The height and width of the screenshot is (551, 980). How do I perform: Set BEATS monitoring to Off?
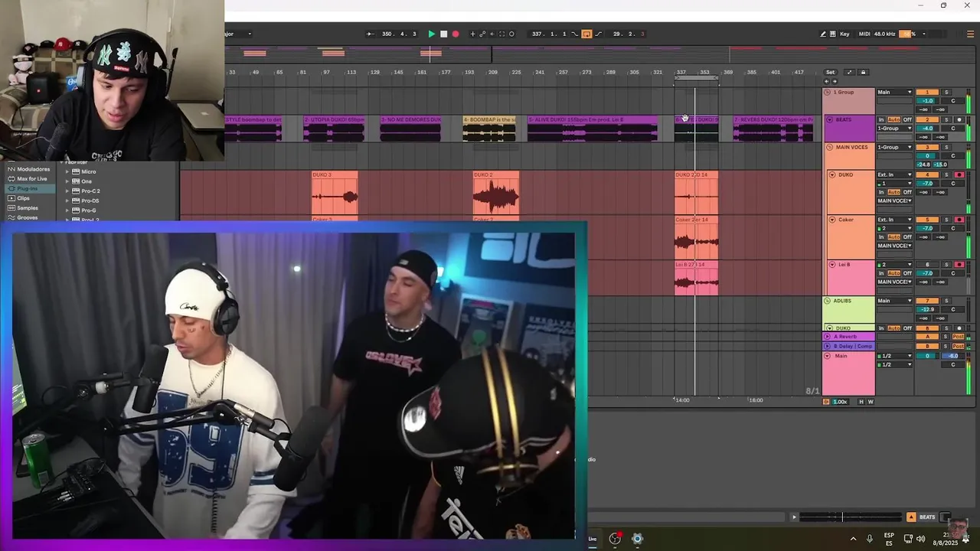pyautogui.click(x=907, y=119)
